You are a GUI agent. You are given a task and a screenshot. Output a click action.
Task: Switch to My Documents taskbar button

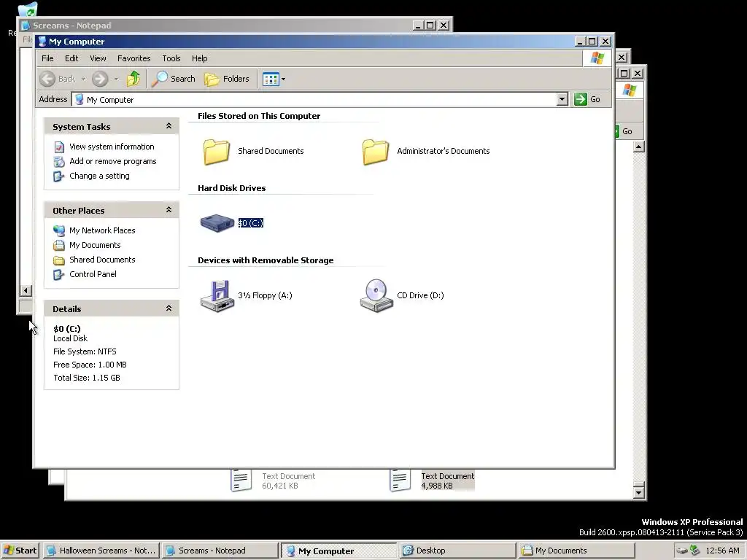tap(576, 551)
